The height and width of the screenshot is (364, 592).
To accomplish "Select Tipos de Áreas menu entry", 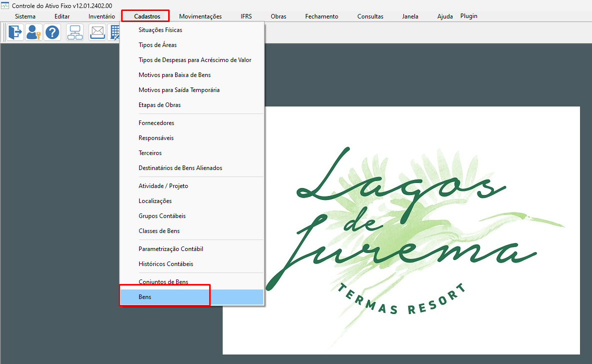I will tap(192, 45).
